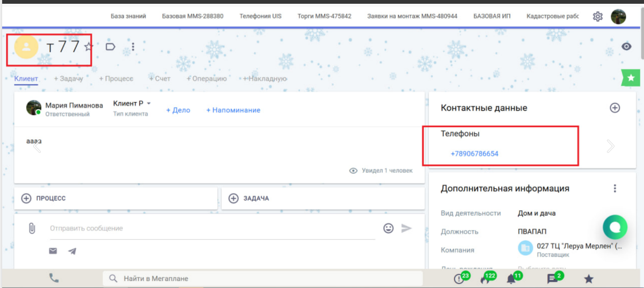The image size is (644, 288).
Task: Choose the Telegram channel icon
Action: coord(72,251)
